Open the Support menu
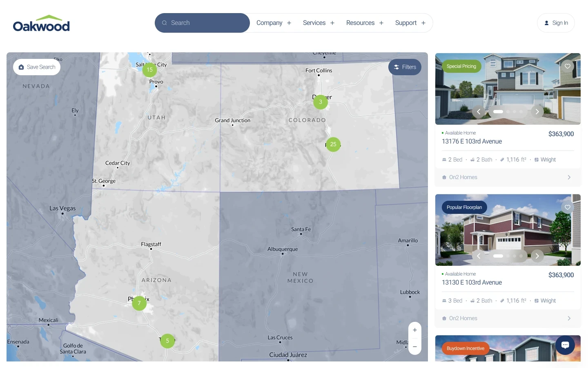This screenshot has height=368, width=588. tap(406, 23)
